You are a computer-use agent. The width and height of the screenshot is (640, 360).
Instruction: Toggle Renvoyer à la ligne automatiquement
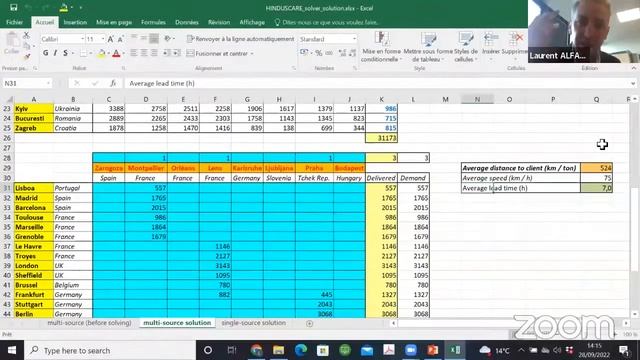point(240,39)
